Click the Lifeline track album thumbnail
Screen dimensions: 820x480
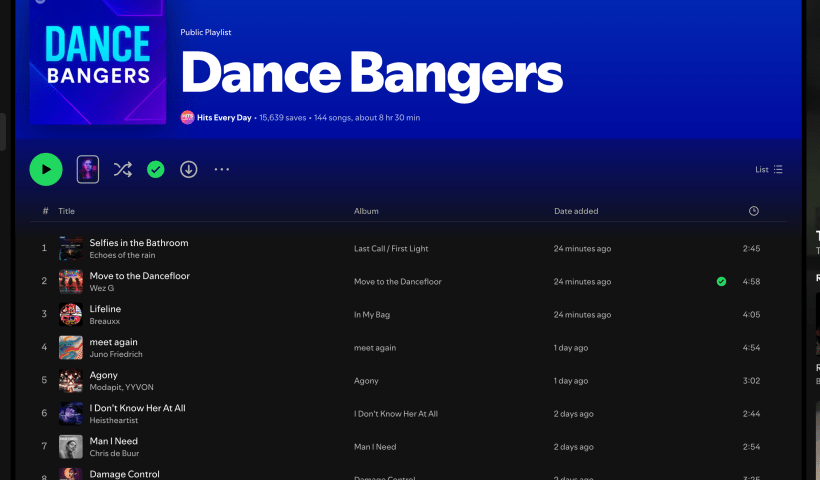point(71,314)
